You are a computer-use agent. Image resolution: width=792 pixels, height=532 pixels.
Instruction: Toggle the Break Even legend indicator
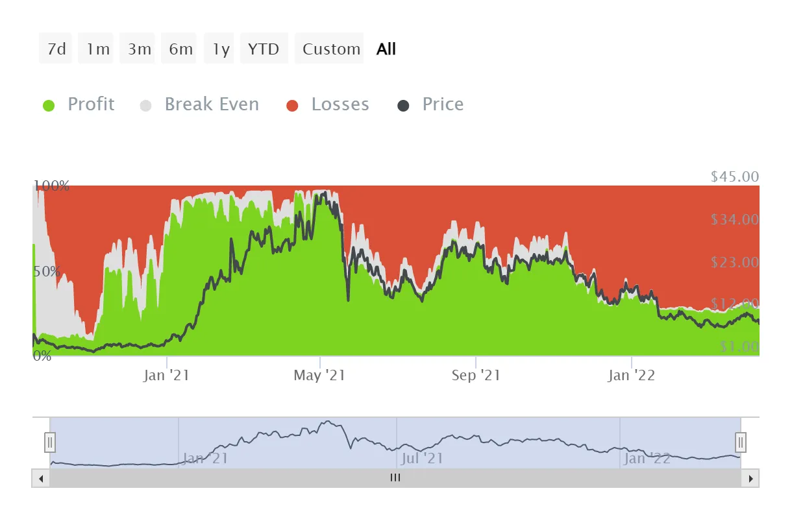coord(199,104)
